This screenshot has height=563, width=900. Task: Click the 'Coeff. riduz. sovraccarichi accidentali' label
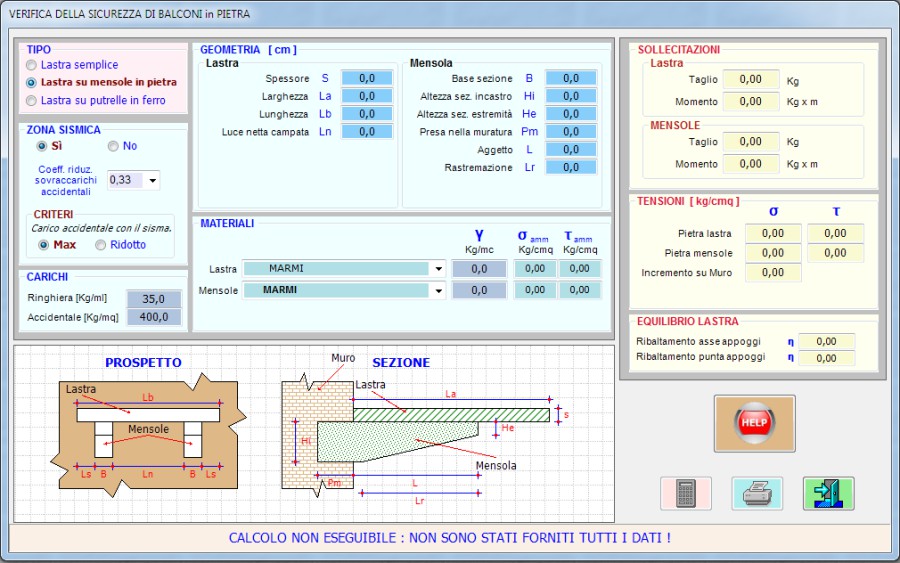click(x=66, y=180)
